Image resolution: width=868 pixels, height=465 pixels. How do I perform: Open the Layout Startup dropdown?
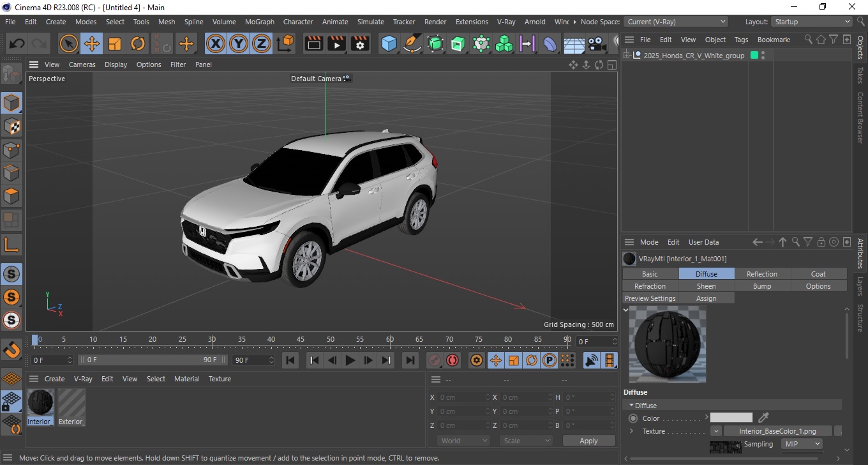[812, 22]
